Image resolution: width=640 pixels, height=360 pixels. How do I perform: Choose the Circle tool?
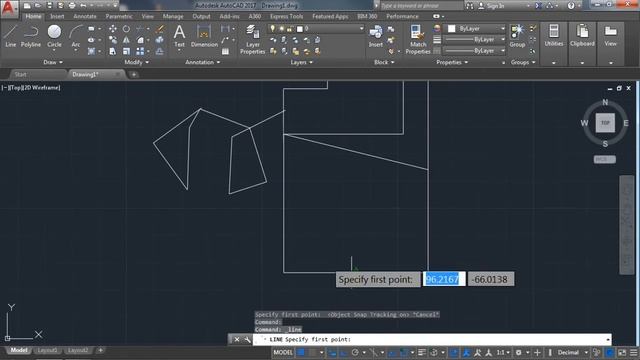pyautogui.click(x=54, y=36)
